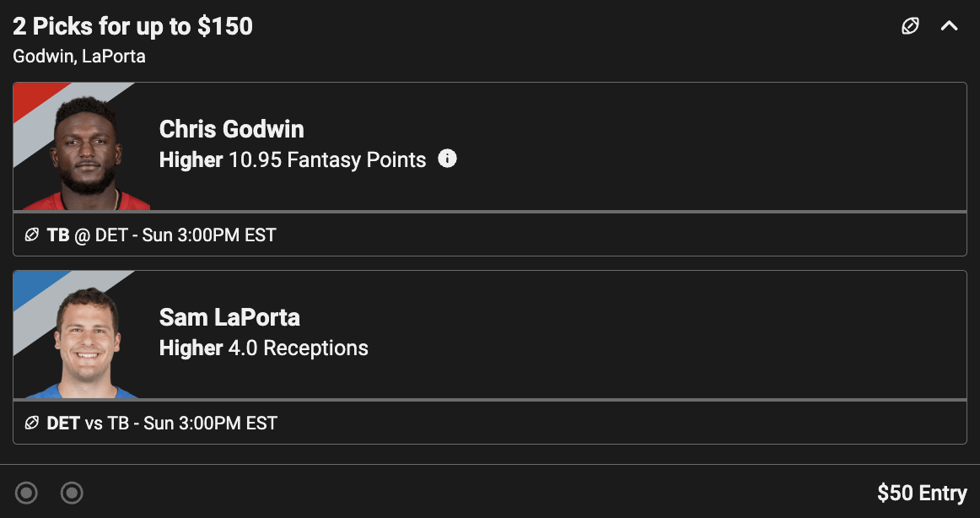980x518 pixels.
Task: Click the football icon beside TB @ DET
Action: pyautogui.click(x=32, y=235)
